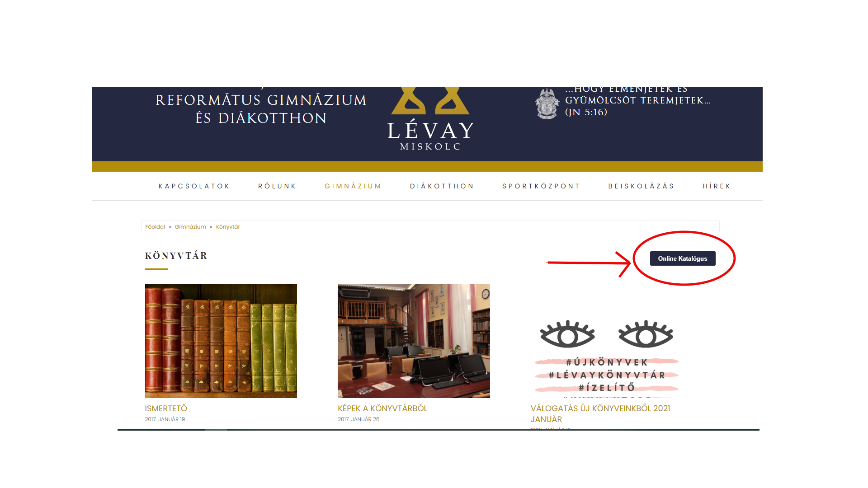The height and width of the screenshot is (488, 868).
Task: Click the school crest emblem icon
Action: 547,104
